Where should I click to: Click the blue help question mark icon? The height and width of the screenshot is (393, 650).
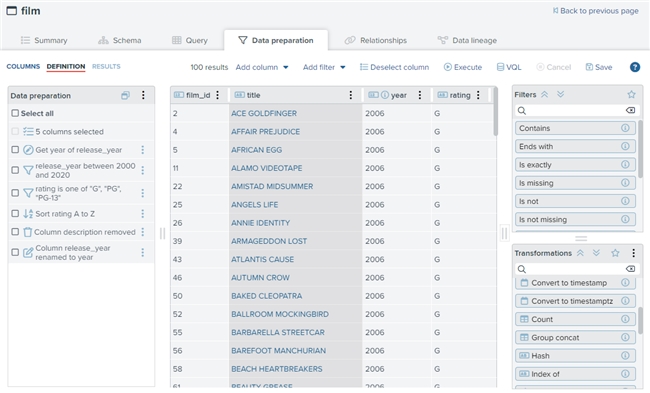click(635, 67)
